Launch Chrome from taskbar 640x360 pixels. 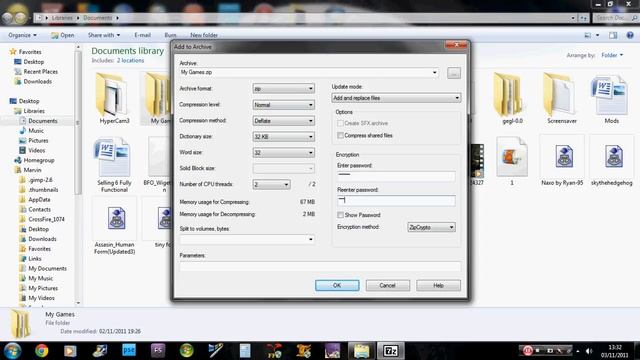pyautogui.click(x=41, y=351)
